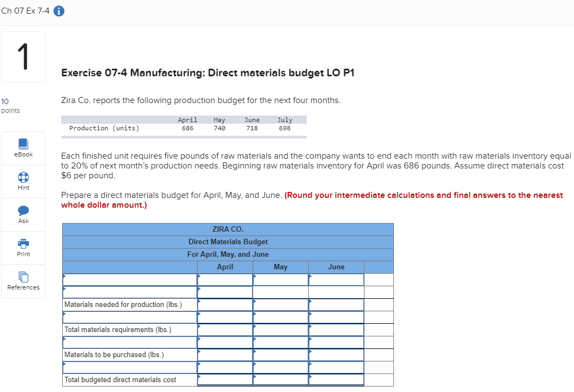Click May cell for Materials needed for production
The height and width of the screenshot is (392, 574).
point(281,305)
